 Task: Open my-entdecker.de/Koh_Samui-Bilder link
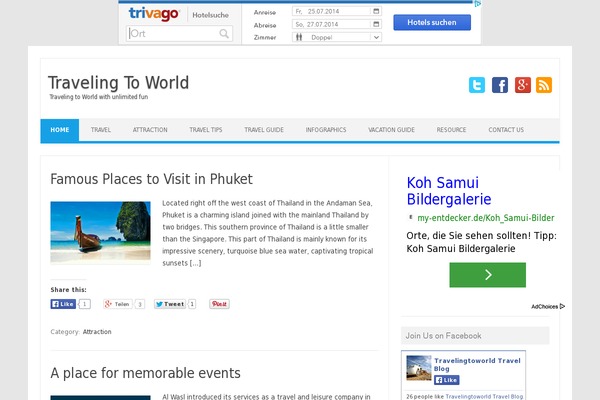click(486, 218)
